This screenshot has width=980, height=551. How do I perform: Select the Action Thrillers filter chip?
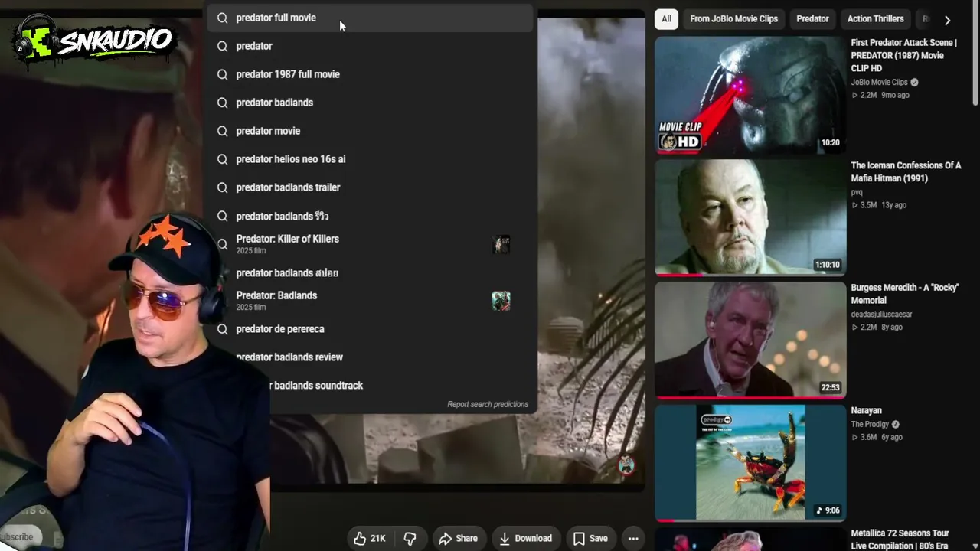pos(875,19)
